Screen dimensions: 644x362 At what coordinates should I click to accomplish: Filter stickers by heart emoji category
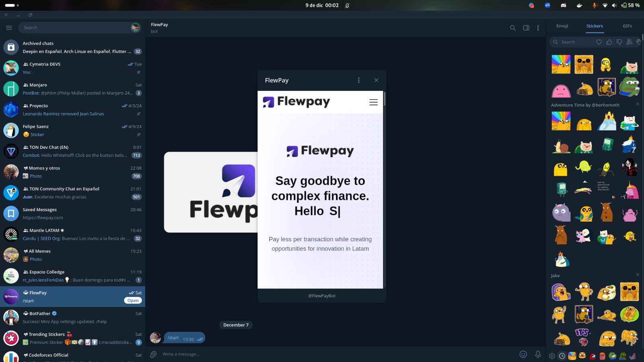click(x=599, y=42)
